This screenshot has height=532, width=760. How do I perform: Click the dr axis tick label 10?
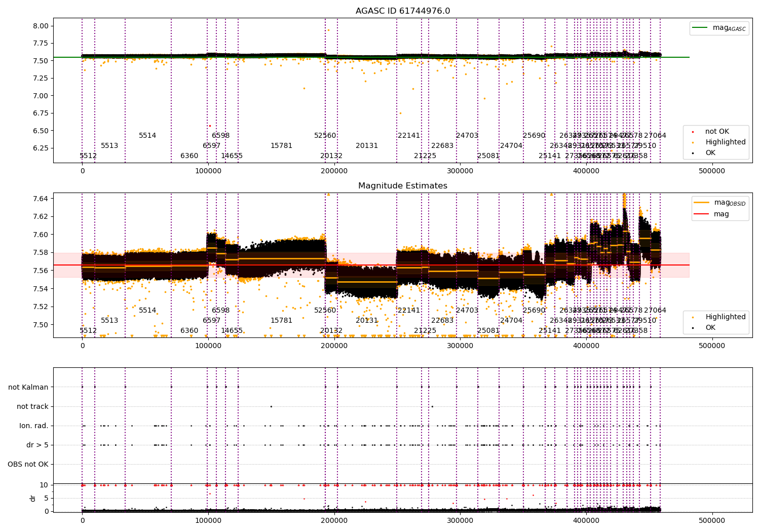(x=44, y=485)
